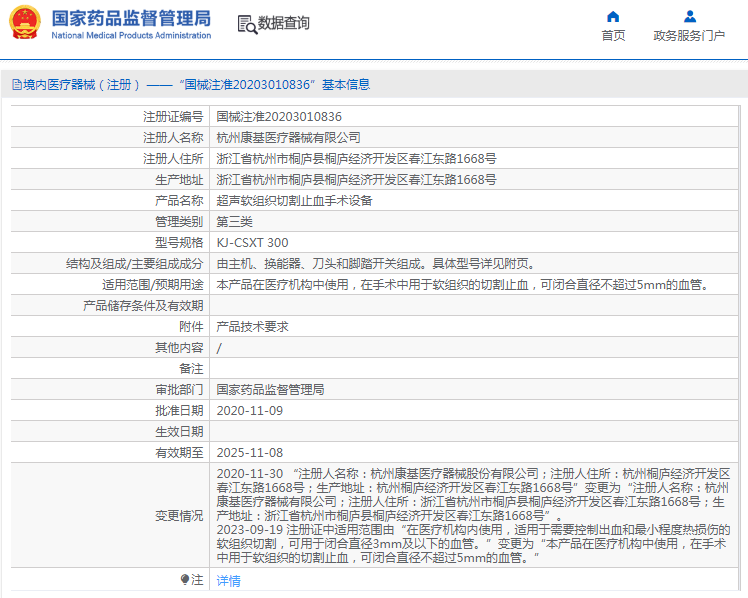Click the 管理类别 row label
This screenshot has width=748, height=598.
pos(179,222)
